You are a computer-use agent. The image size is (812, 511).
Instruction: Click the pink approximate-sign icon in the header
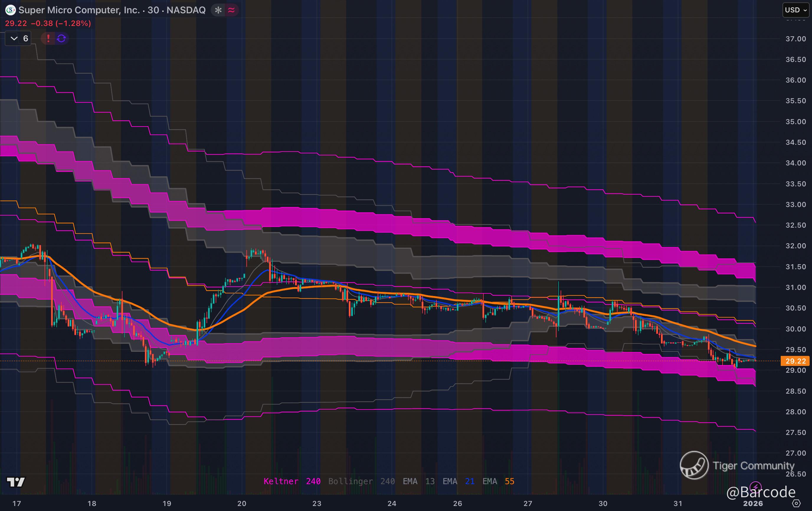[231, 10]
